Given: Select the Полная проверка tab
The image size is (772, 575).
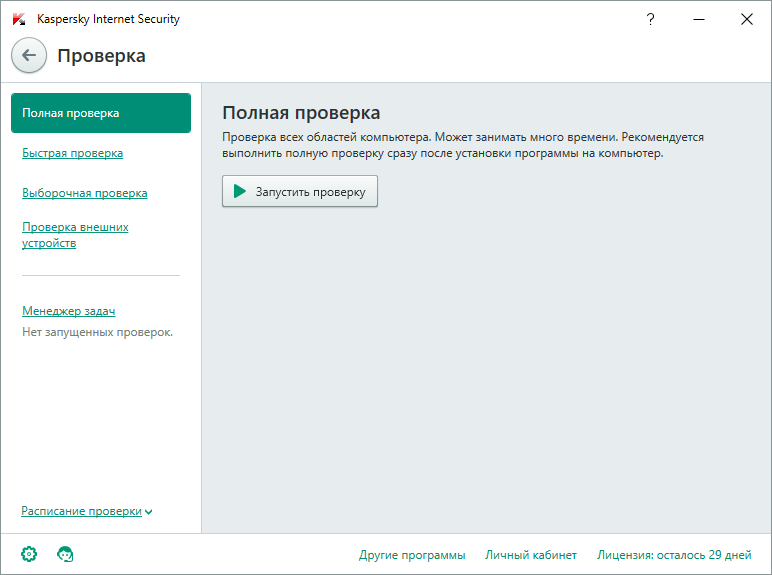Looking at the screenshot, I should [x=101, y=113].
